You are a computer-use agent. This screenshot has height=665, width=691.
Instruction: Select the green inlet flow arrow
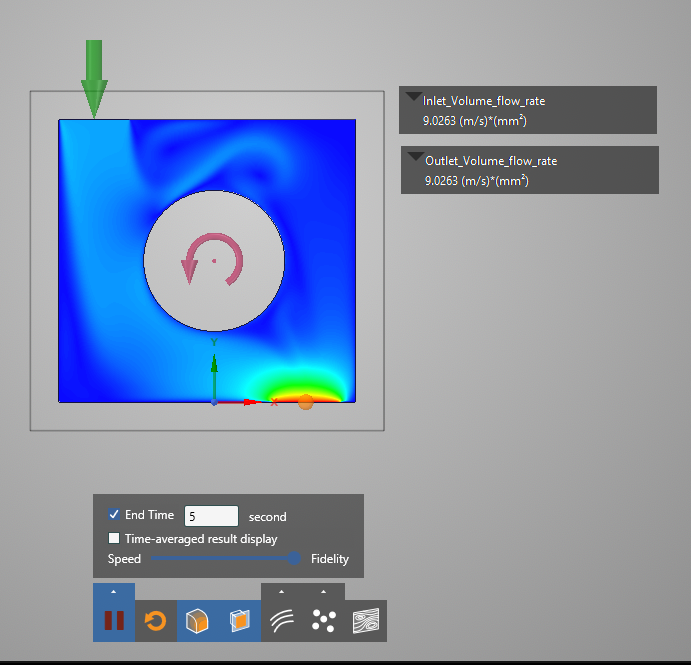(94, 78)
